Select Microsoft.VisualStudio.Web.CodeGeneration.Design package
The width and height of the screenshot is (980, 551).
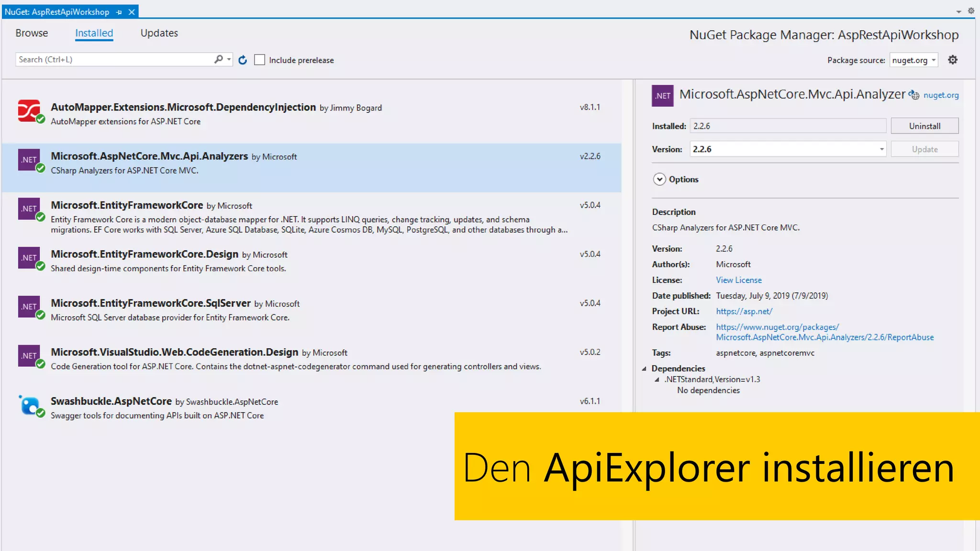coord(312,364)
